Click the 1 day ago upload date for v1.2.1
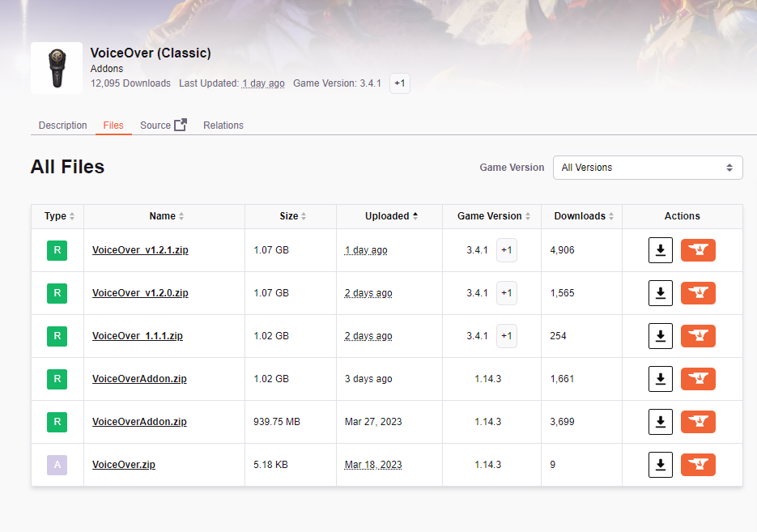Image resolution: width=757 pixels, height=532 pixels. (366, 250)
